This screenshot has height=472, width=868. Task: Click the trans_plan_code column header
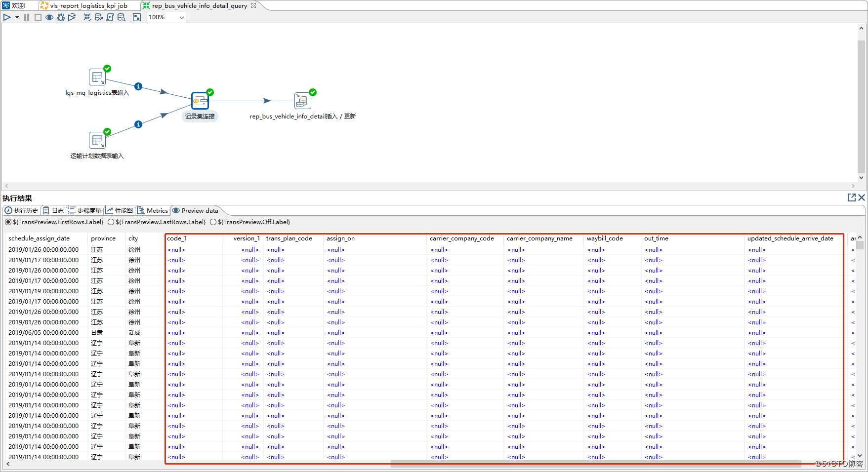[x=293, y=238]
